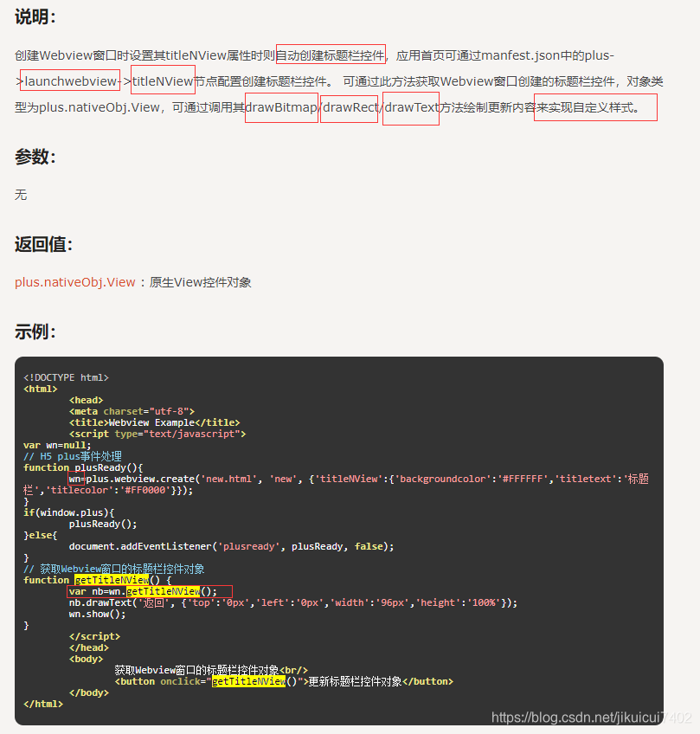This screenshot has width=700, height=734.
Task: Click the <body> opening tag
Action: pyautogui.click(x=87, y=659)
